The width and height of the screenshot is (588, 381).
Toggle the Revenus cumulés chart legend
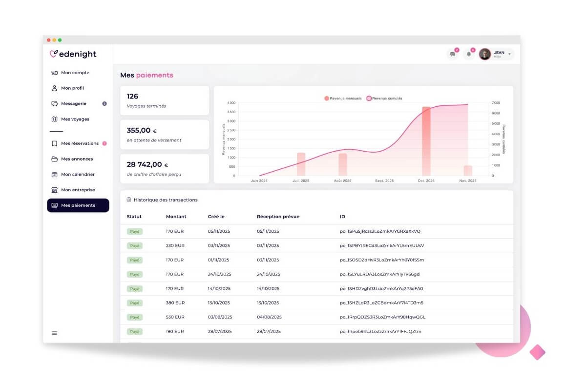[384, 99]
